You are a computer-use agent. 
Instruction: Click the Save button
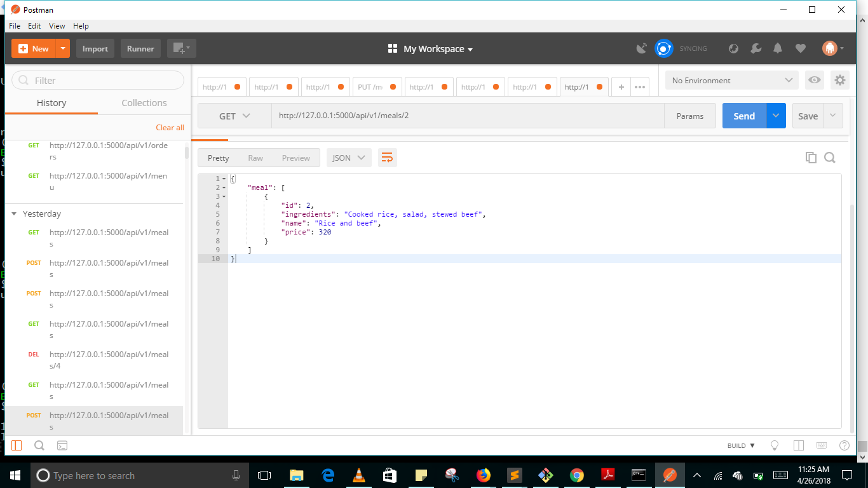point(808,116)
